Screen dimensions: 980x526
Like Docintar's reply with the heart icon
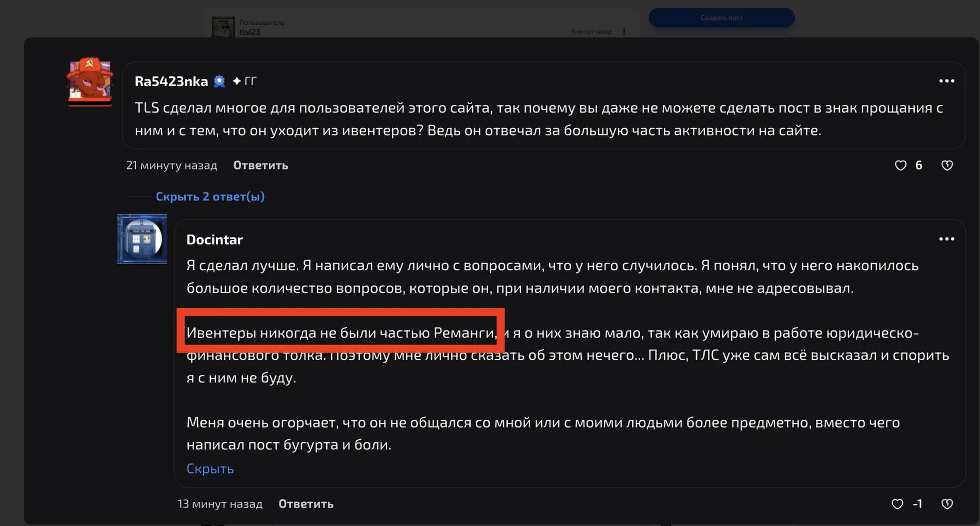pos(897,504)
